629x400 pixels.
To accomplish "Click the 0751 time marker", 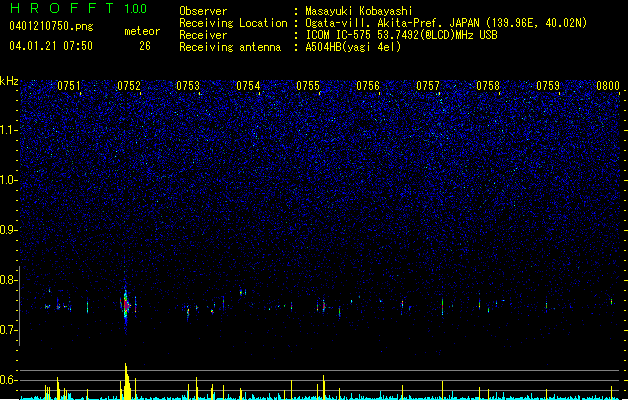I will pos(69,86).
